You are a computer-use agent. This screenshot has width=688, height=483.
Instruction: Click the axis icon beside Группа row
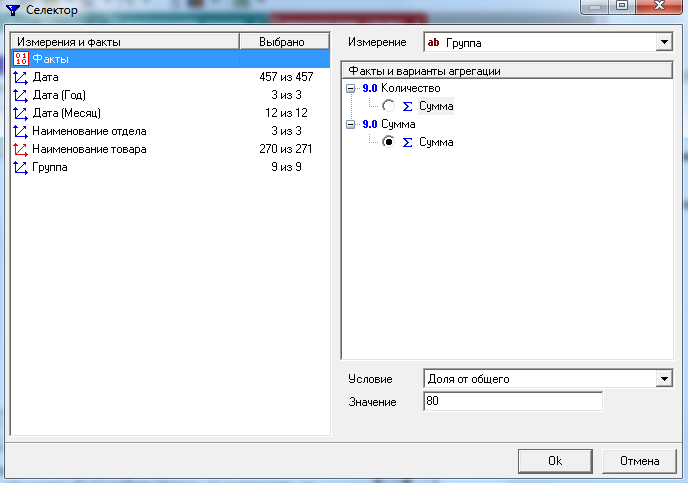click(x=21, y=167)
